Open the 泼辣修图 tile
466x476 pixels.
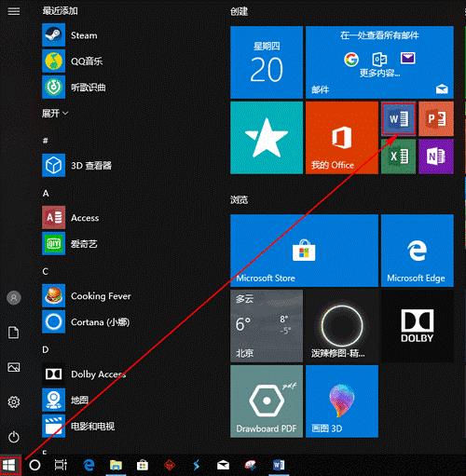point(342,326)
